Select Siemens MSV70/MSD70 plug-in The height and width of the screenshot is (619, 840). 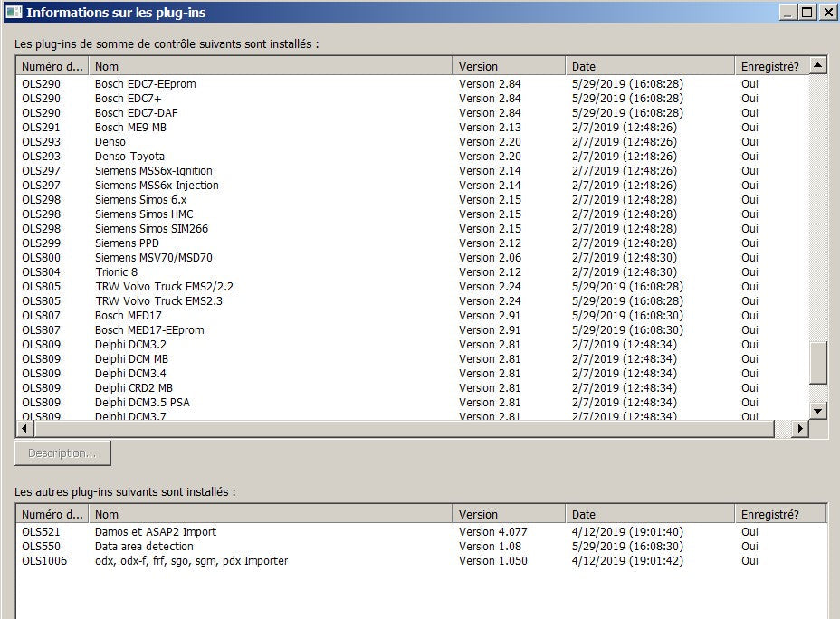[413, 258]
